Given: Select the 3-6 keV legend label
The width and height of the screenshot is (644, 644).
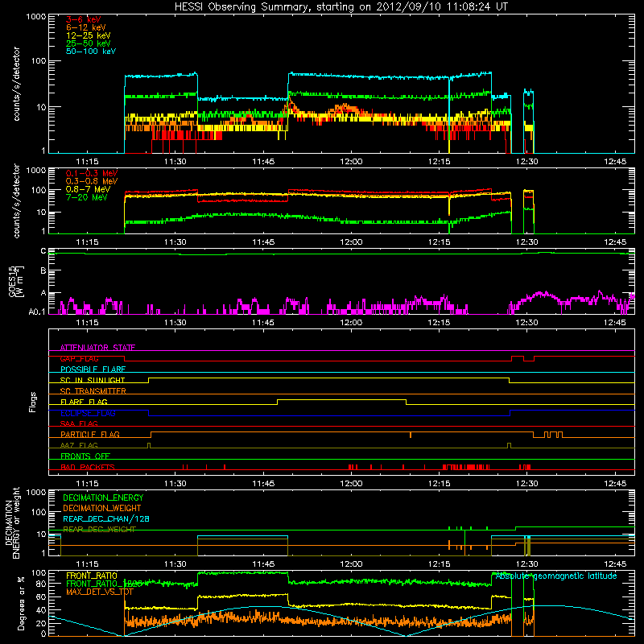Looking at the screenshot, I should coord(84,19).
